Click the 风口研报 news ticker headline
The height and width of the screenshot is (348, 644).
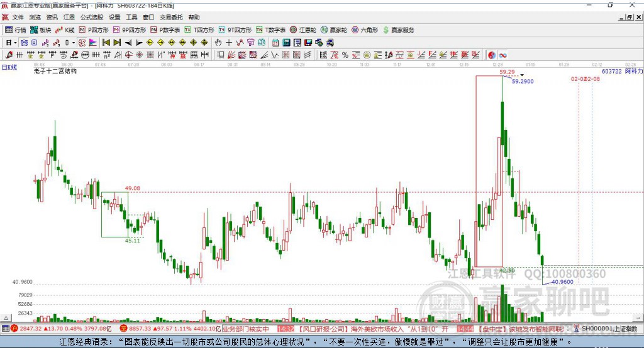(x=372, y=329)
